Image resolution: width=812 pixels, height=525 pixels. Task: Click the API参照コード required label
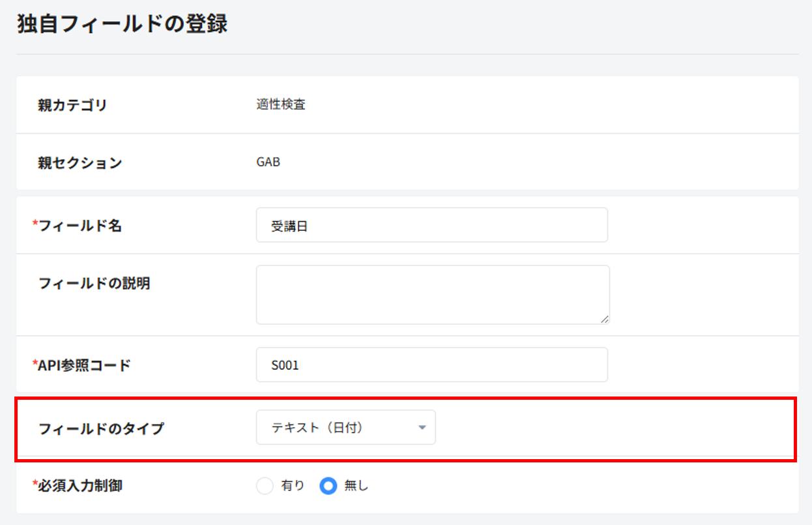coord(84,365)
